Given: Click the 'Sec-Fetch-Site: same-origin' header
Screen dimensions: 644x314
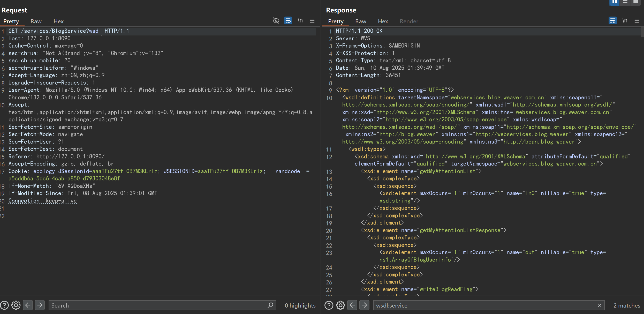Looking at the screenshot, I should pos(50,127).
